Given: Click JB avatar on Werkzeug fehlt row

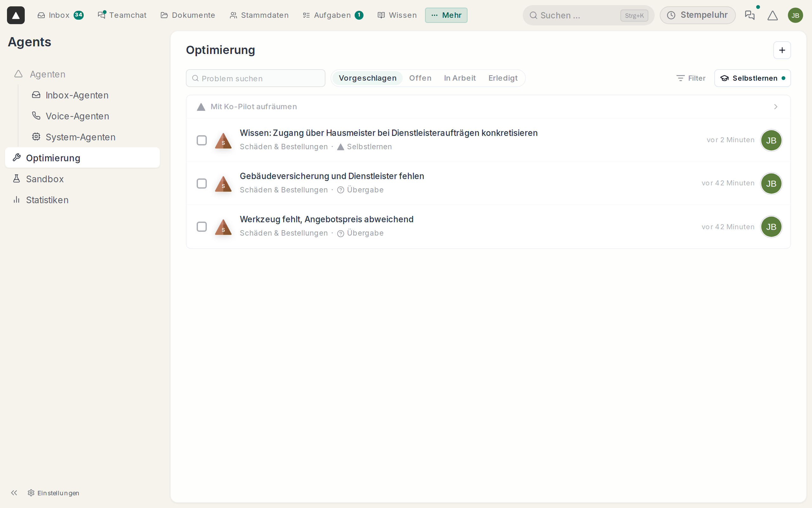Looking at the screenshot, I should tap(771, 227).
